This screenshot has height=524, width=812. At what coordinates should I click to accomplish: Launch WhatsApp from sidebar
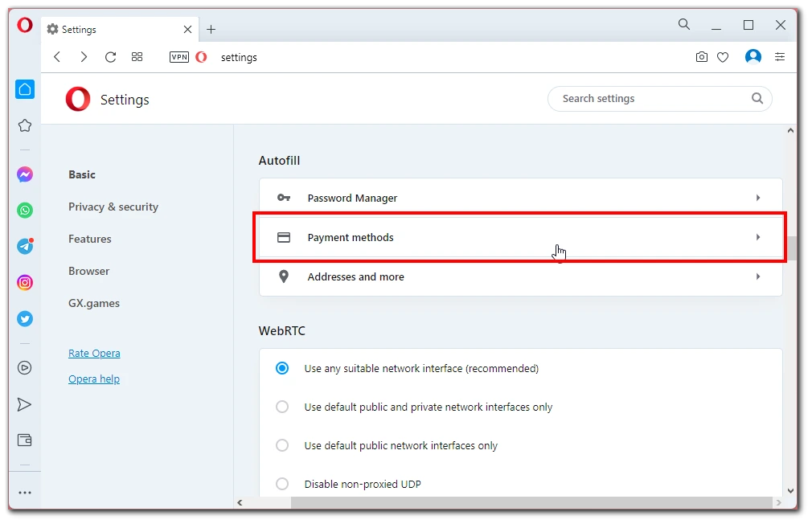tap(25, 211)
